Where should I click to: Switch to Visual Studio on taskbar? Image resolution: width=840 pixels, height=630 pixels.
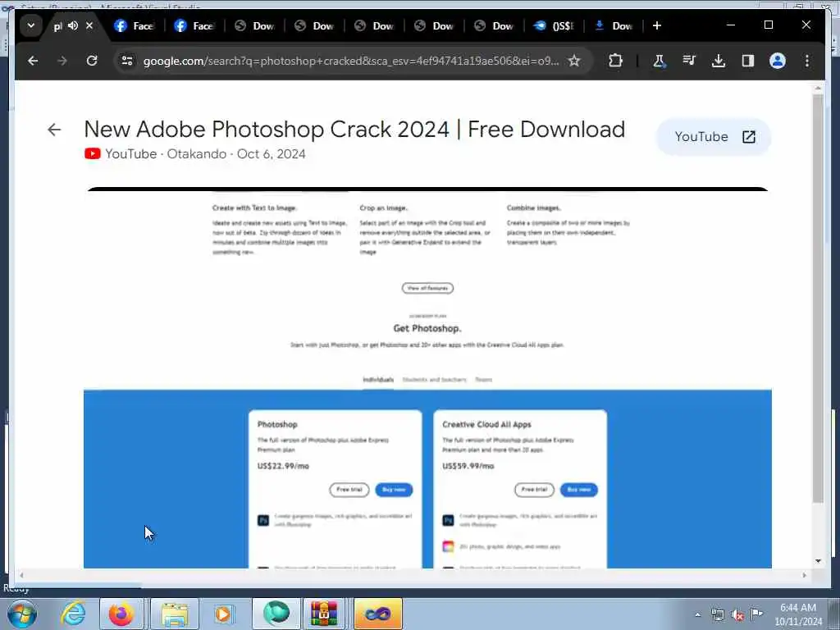[x=377, y=614]
